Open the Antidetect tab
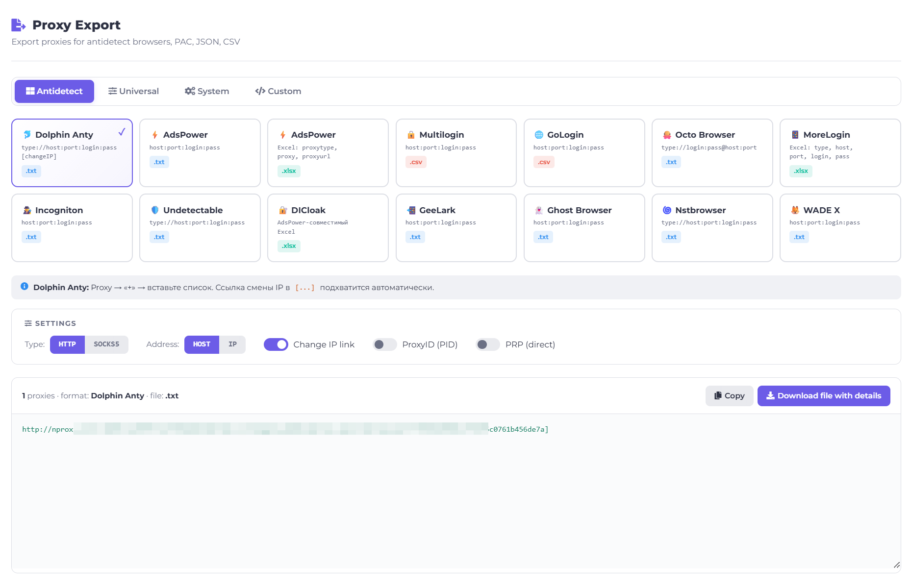Viewport: 911px width, 588px height. pos(54,91)
